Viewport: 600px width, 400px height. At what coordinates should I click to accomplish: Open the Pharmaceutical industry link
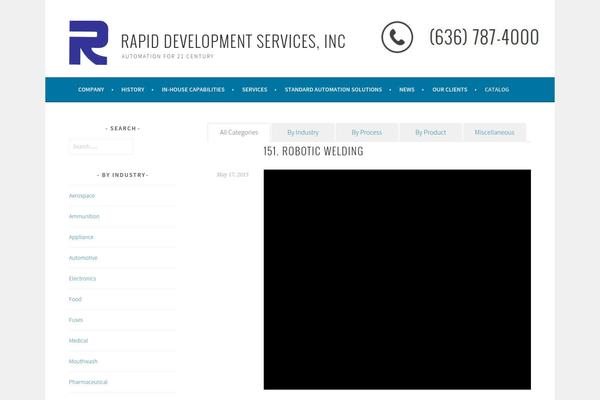pyautogui.click(x=88, y=382)
